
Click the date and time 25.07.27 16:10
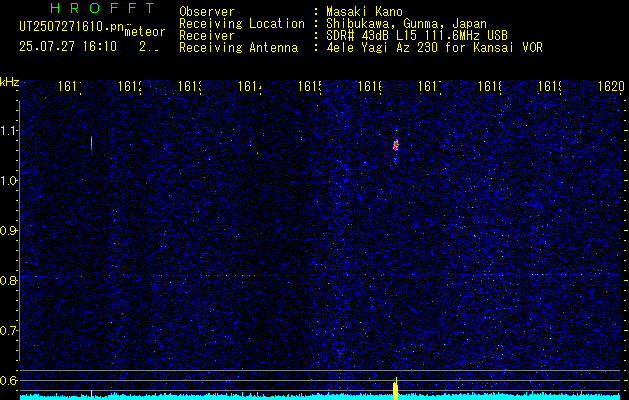tap(68, 47)
